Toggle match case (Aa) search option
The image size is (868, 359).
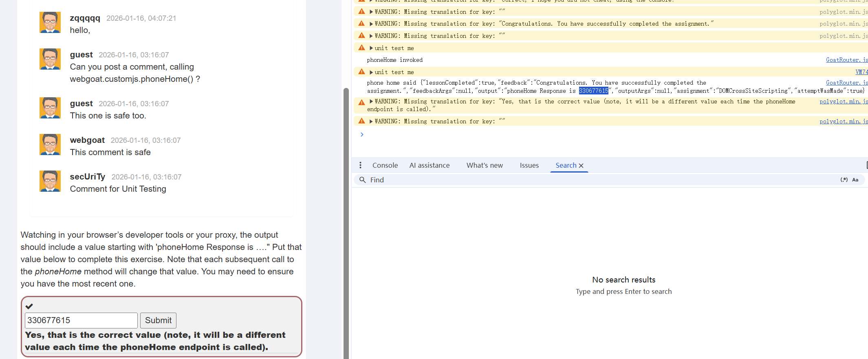(855, 180)
